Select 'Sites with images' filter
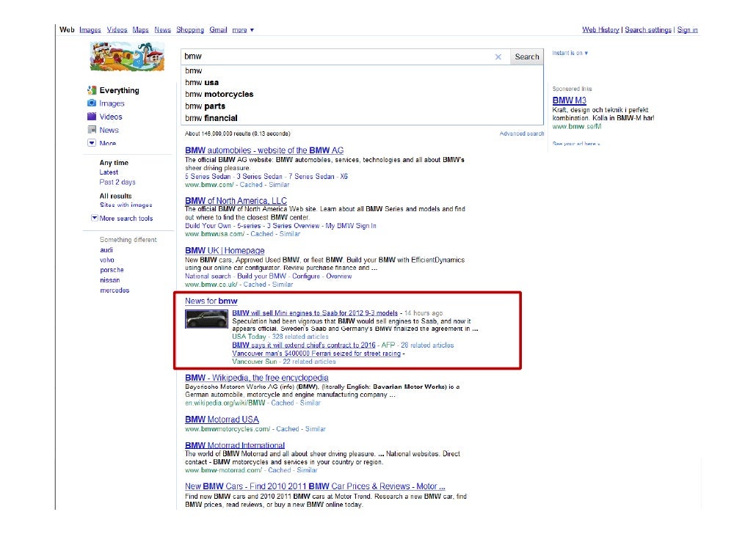The width and height of the screenshot is (756, 534). pos(126,205)
